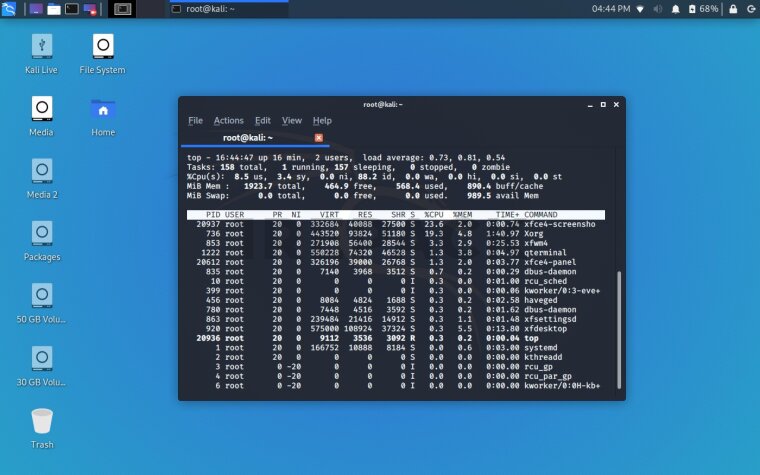This screenshot has width=760, height=475.
Task: Toggle mute with the volume icon
Action: (x=658, y=9)
